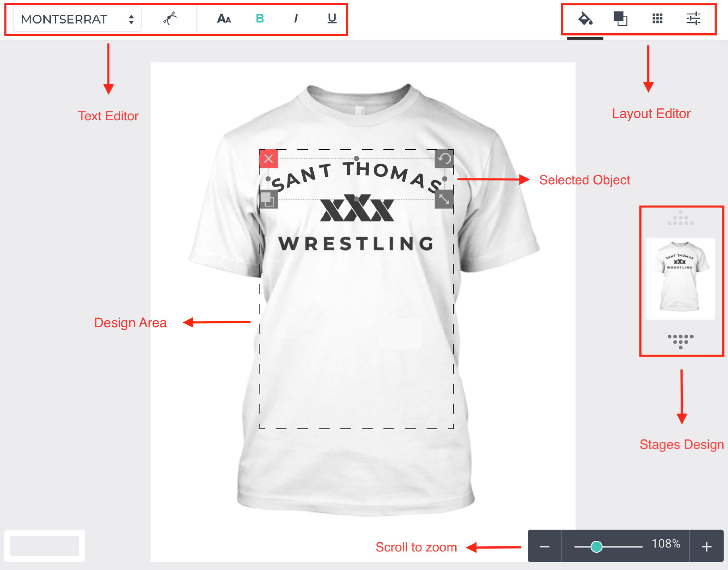This screenshot has height=570, width=728.
Task: Delete selected text with red X handle
Action: pos(268,159)
